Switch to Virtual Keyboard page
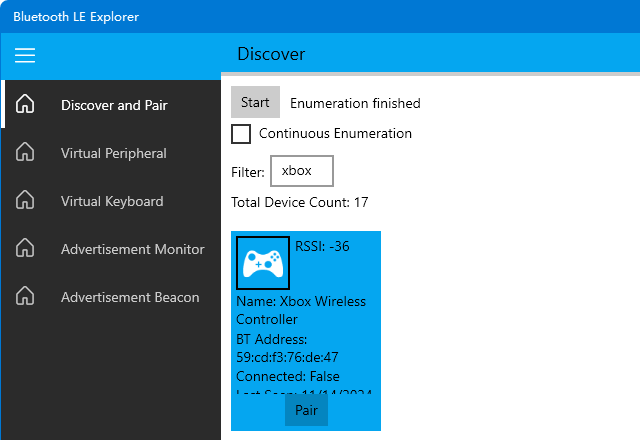This screenshot has height=440, width=640. [111, 201]
